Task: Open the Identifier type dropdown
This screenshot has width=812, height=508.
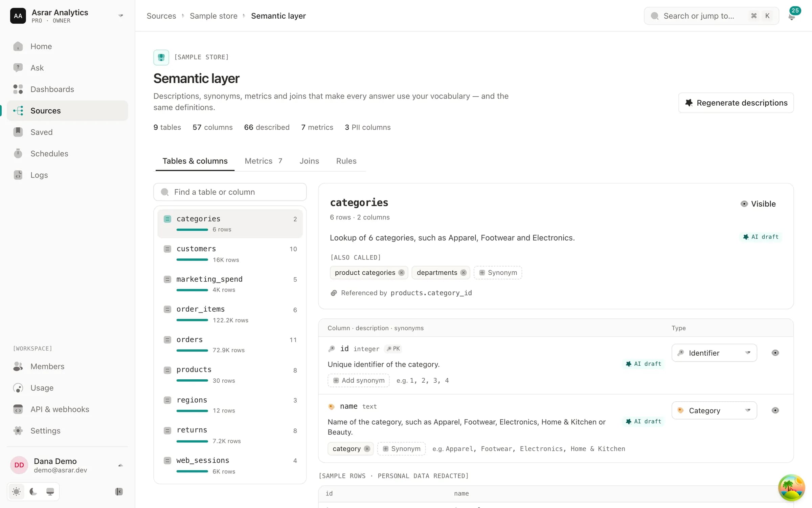Action: click(714, 353)
